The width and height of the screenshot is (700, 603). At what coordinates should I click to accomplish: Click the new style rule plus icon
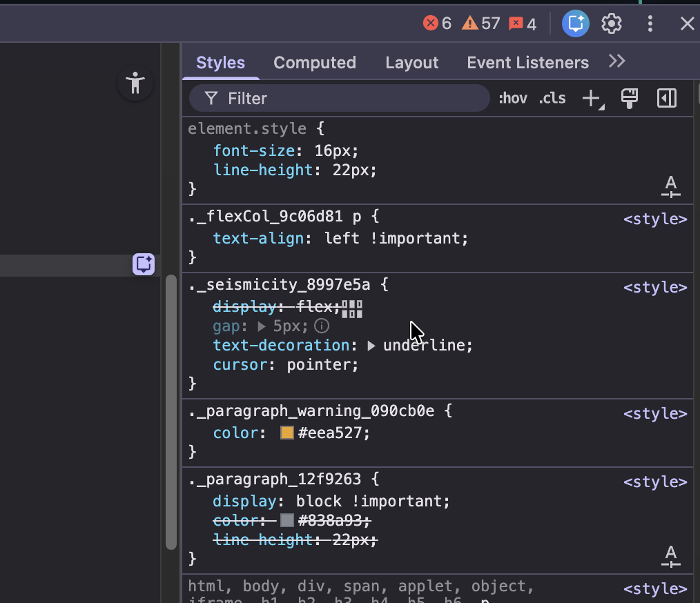(x=591, y=99)
